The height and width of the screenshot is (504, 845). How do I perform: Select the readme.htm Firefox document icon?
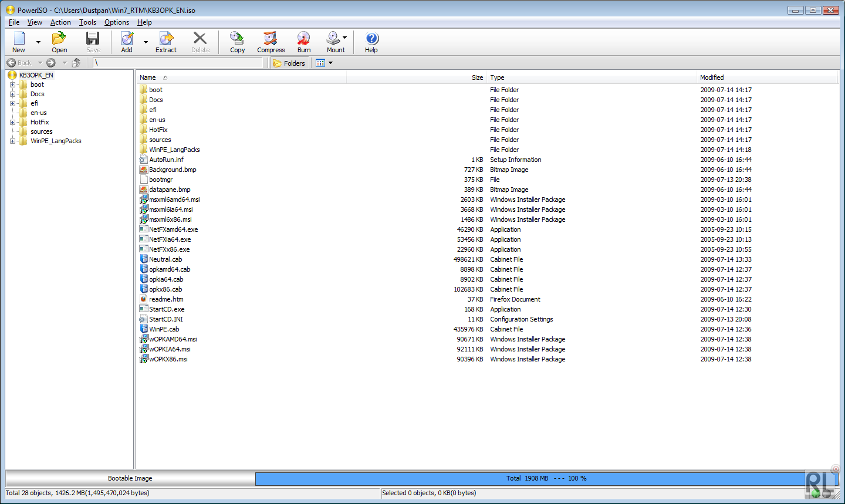(144, 299)
